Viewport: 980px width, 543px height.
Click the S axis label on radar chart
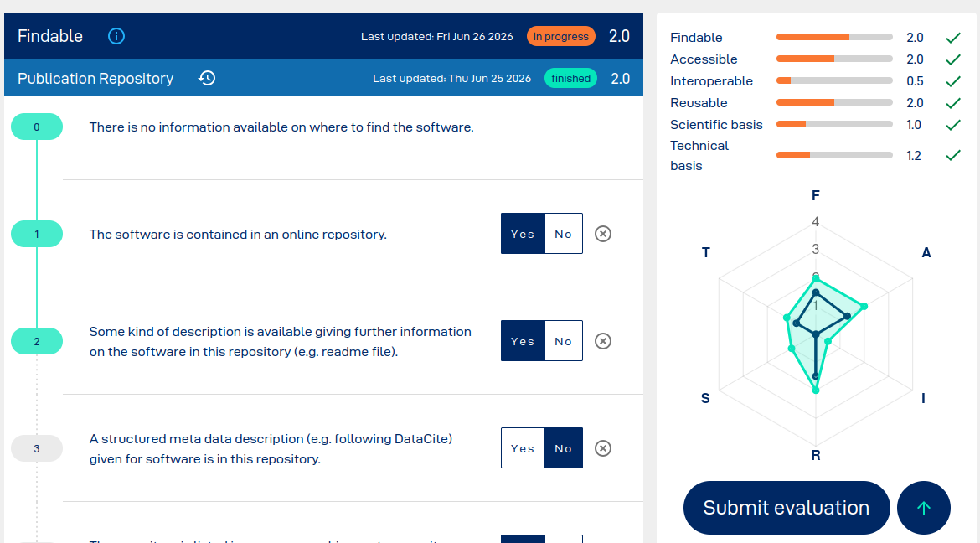click(x=705, y=399)
